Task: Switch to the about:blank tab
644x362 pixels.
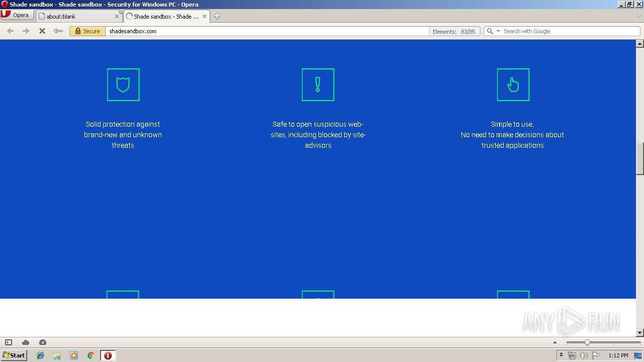Action: click(79, 16)
